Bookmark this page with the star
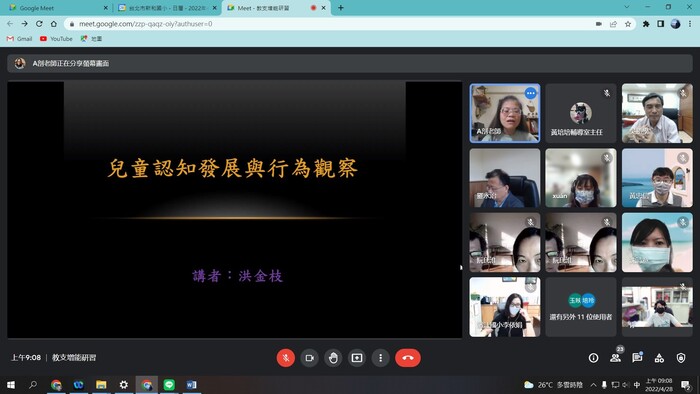Image resolution: width=700 pixels, height=394 pixels. tap(628, 24)
